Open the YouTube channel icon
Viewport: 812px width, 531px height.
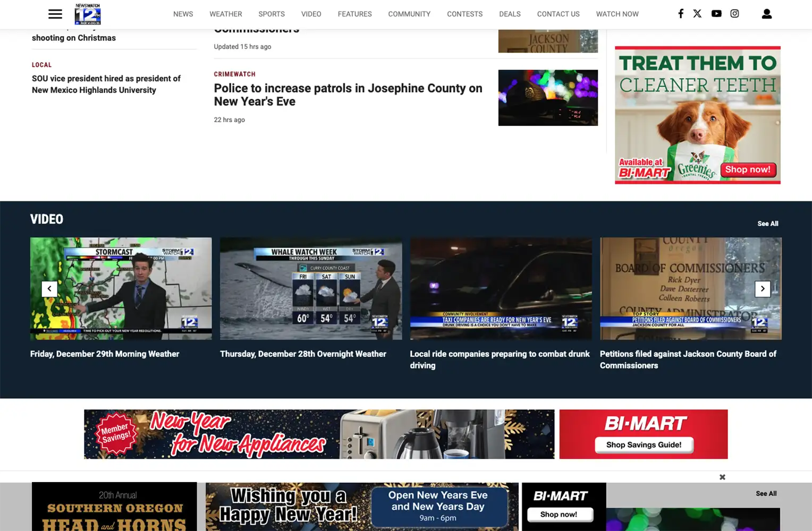[x=716, y=14]
